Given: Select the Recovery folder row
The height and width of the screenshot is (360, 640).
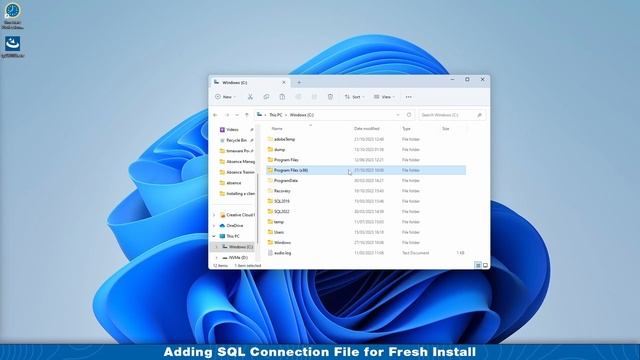Looking at the screenshot, I should point(366,191).
